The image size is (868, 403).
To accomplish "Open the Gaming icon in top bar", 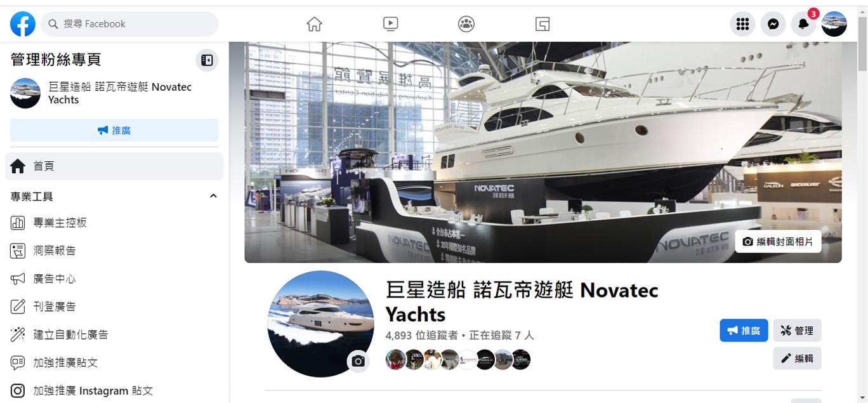I will coord(542,24).
